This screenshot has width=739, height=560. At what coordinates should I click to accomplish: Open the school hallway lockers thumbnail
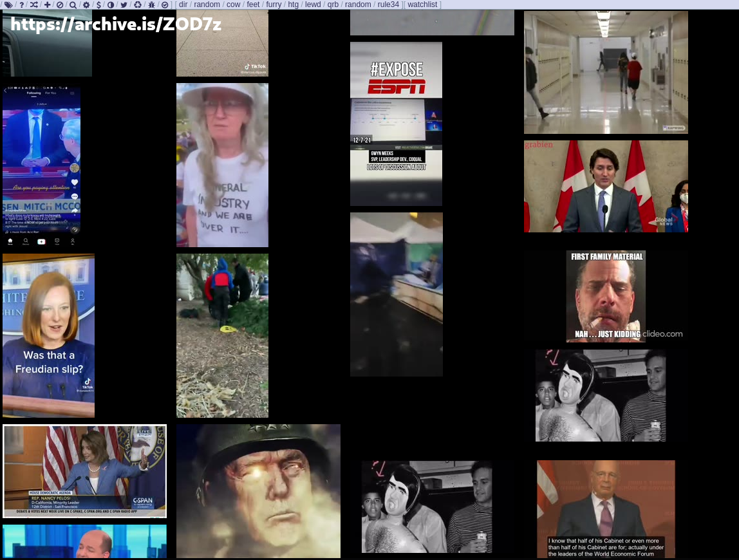tap(606, 72)
